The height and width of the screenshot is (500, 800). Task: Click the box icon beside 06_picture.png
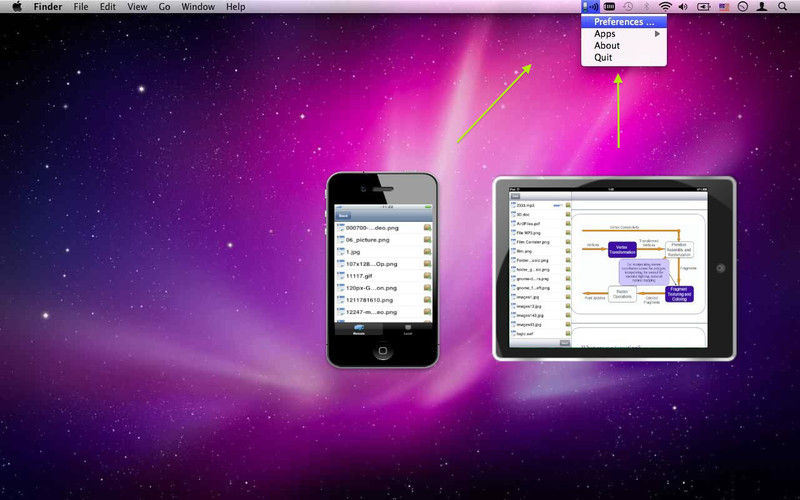coord(427,240)
